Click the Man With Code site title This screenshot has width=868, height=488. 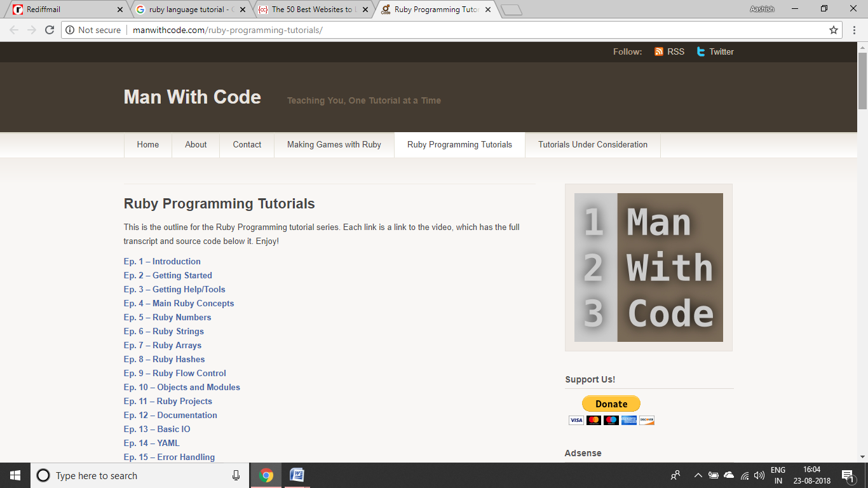(x=193, y=97)
